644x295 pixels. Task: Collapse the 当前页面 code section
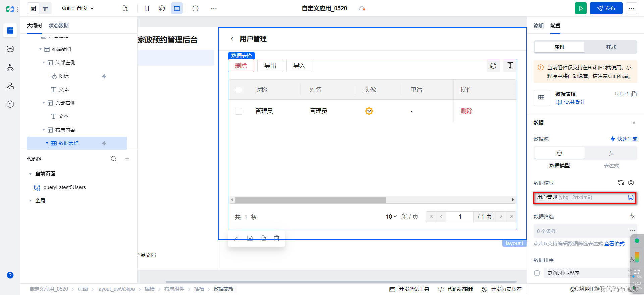pyautogui.click(x=30, y=174)
